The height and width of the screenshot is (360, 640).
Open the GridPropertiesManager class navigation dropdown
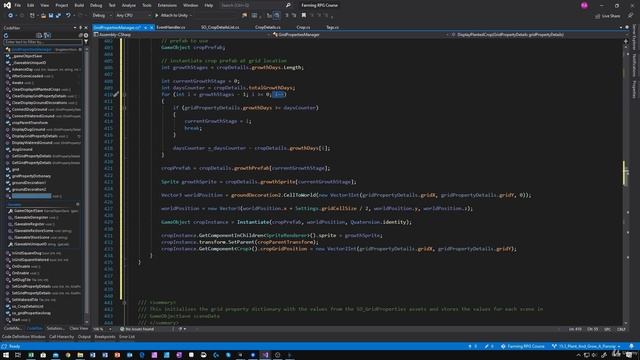360,35
